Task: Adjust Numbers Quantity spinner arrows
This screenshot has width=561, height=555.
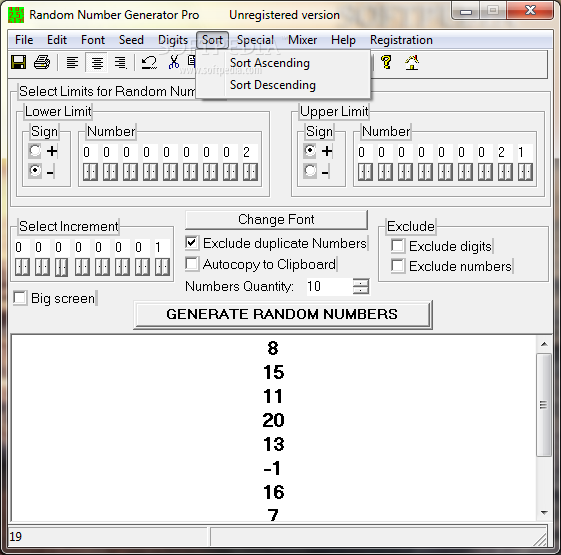Action: 361,286
